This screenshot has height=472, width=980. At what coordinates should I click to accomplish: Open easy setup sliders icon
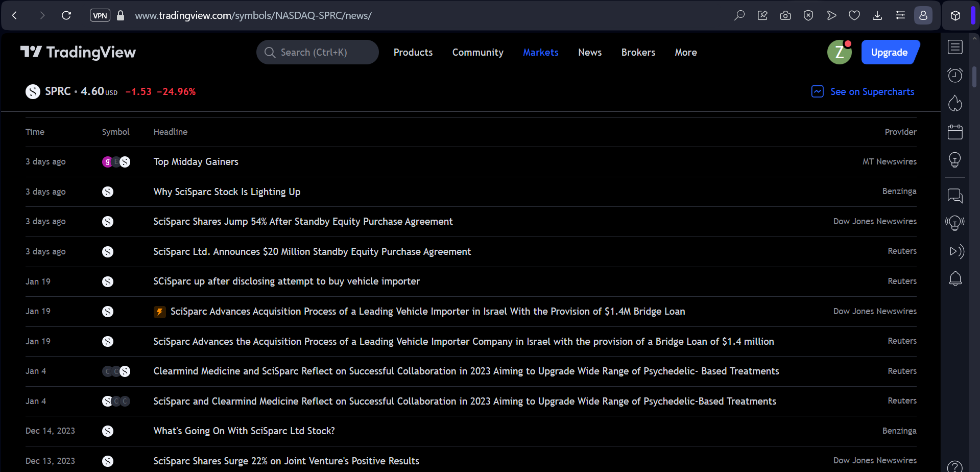(x=900, y=15)
